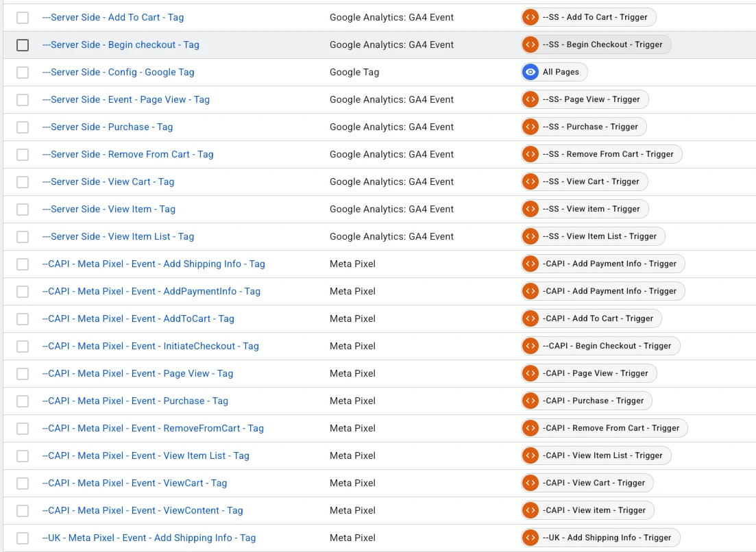Click orange icon of SS Remove From Cart trigger
This screenshot has width=756, height=552.
click(x=531, y=155)
